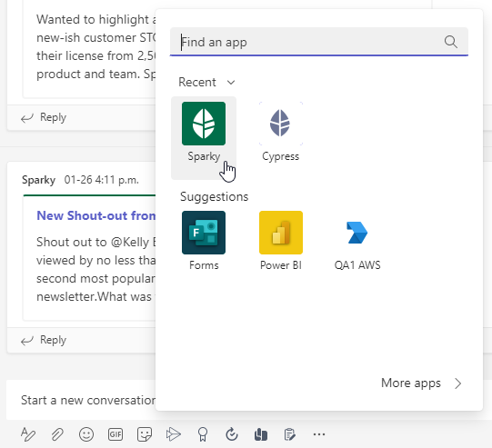Open More apps
Viewport: 492px width, 448px height.
pos(421,383)
